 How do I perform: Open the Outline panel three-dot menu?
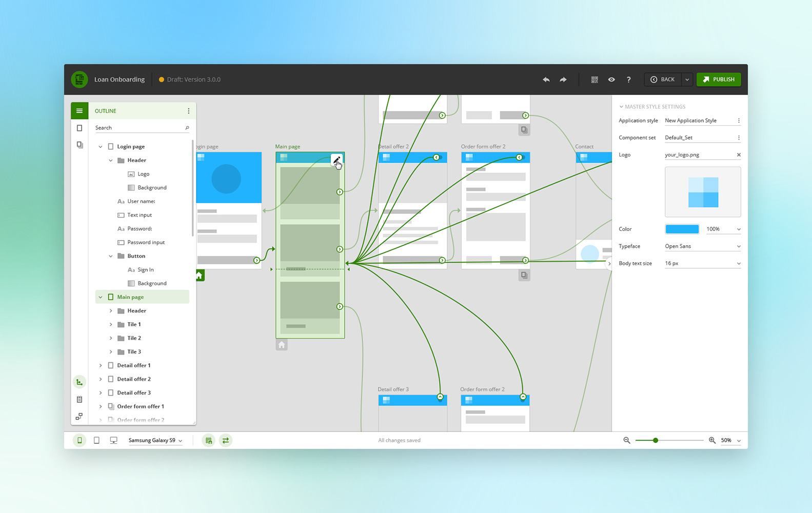coord(188,111)
